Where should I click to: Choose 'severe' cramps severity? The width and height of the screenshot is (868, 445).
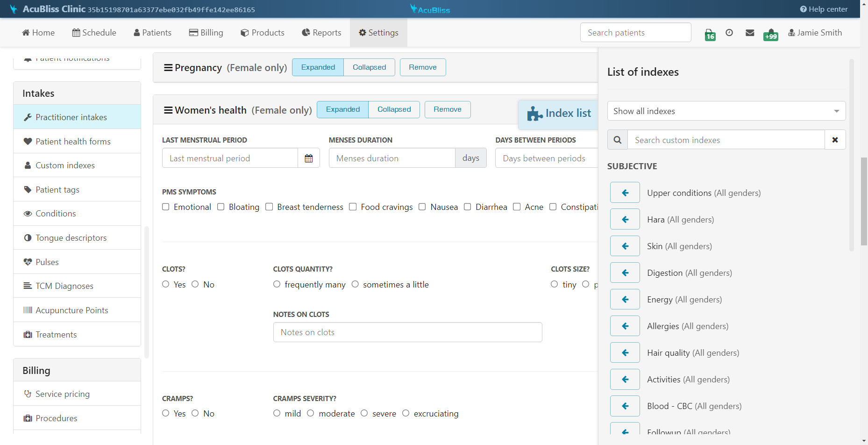364,413
